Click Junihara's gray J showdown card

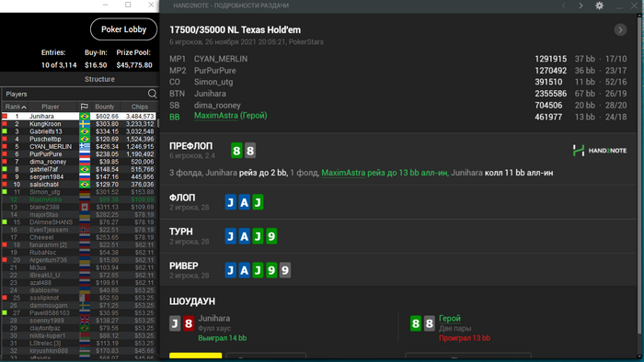175,323
